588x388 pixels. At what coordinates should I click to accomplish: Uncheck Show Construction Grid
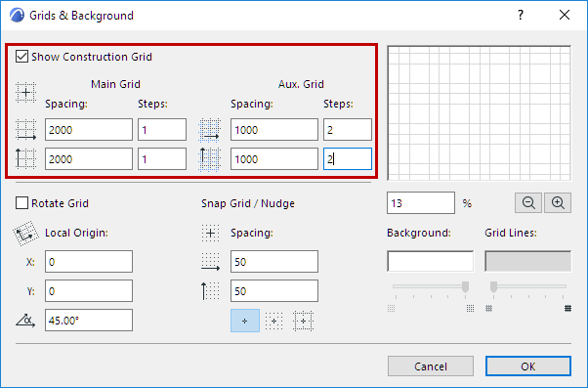(21, 57)
